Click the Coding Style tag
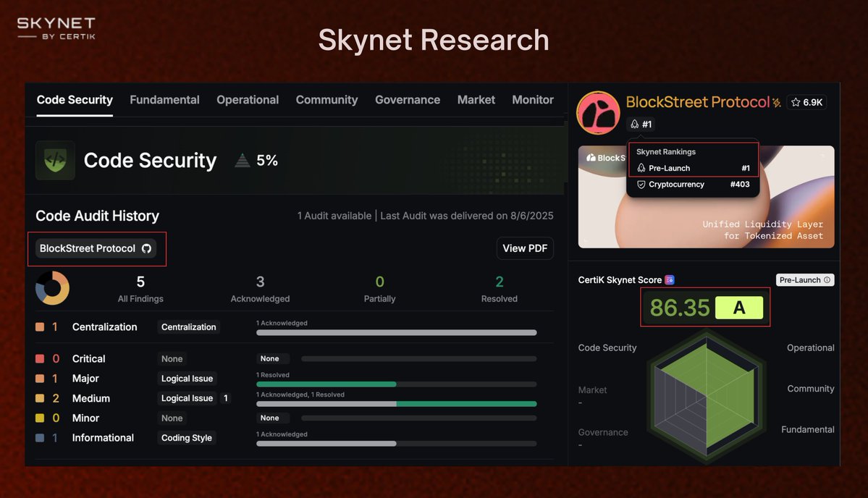This screenshot has width=868, height=498. [187, 438]
